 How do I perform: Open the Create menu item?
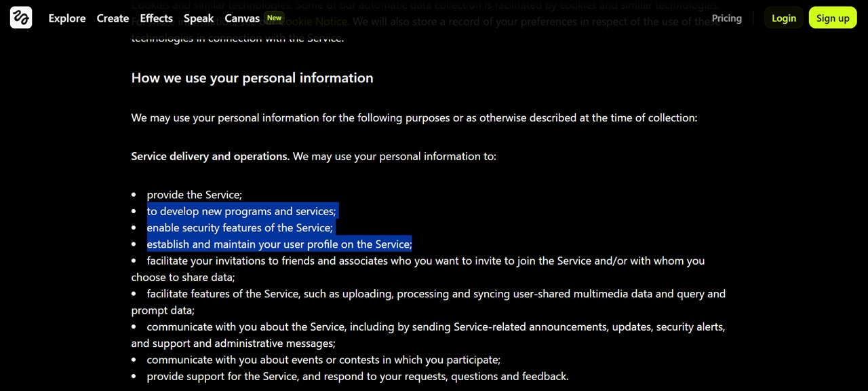point(113,18)
